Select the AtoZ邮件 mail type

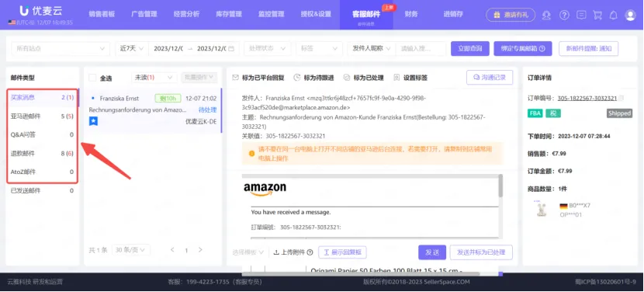[43, 172]
